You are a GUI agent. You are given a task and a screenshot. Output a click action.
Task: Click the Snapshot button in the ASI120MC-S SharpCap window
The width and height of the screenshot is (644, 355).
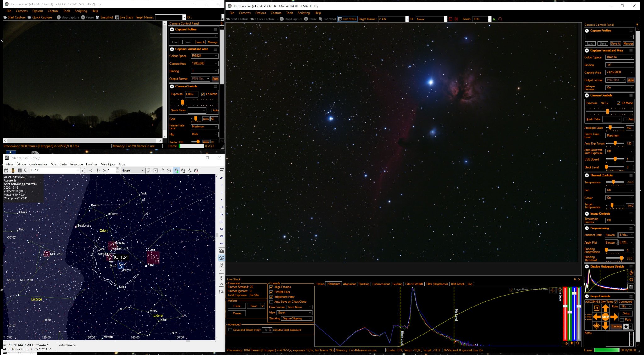click(104, 17)
